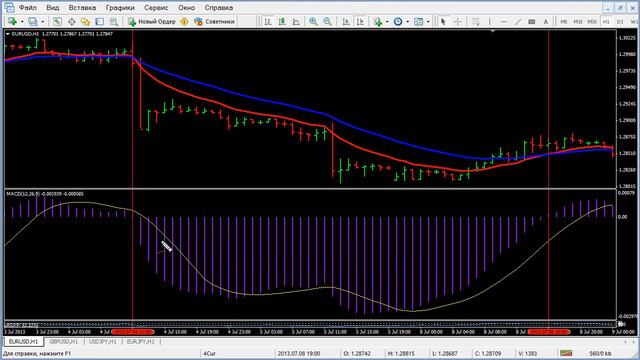Open the Indicators list icon
The height and width of the screenshot is (360, 640).
[x=378, y=22]
